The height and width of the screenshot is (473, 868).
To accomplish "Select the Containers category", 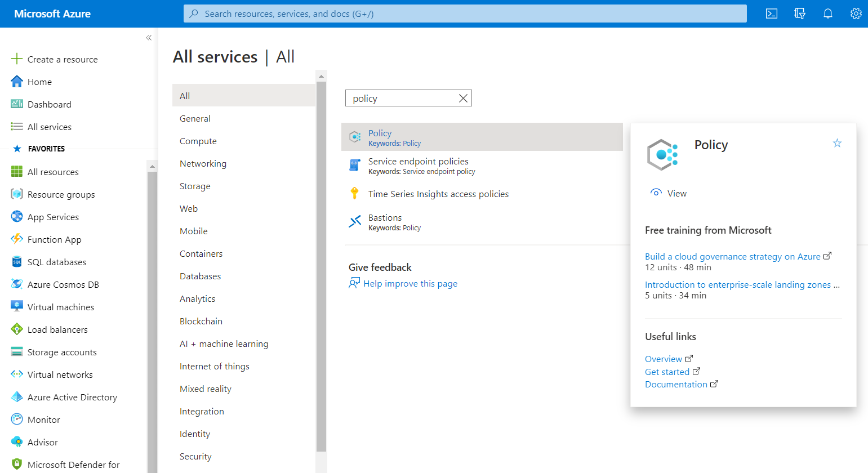I will pyautogui.click(x=201, y=253).
